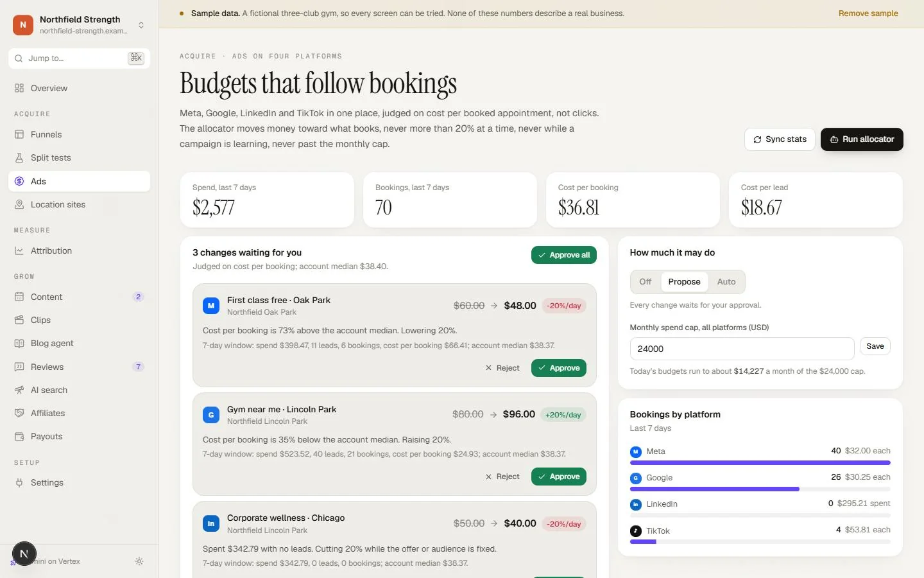Save the monthly spend cap

[x=875, y=346]
